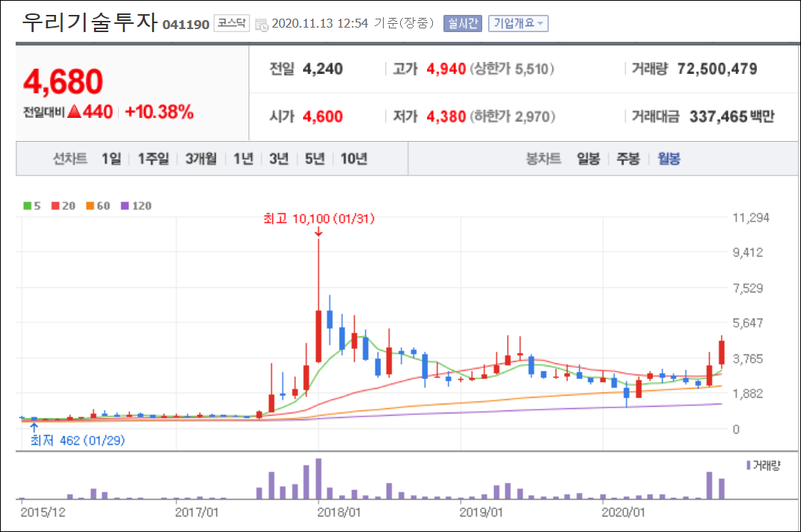Click the 2018/01 x-axis date label
The height and width of the screenshot is (532, 801).
pyautogui.click(x=339, y=512)
